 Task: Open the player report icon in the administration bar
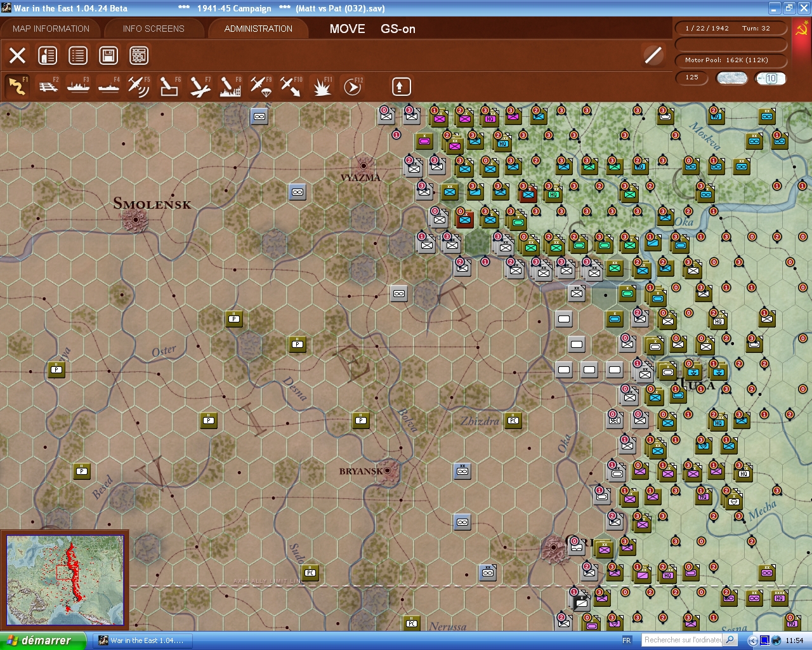[x=48, y=56]
